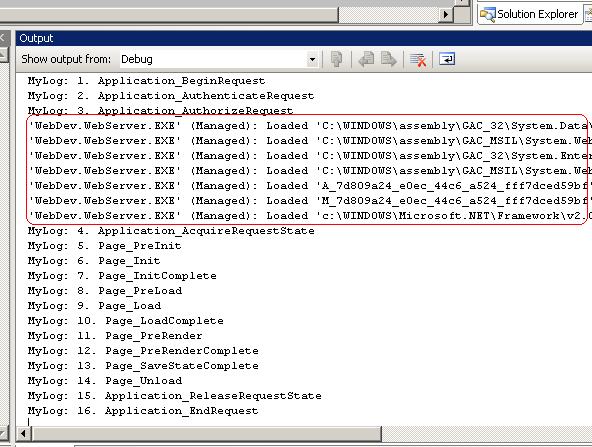Toggle word wrap in Output window
The image size is (592, 447).
click(447, 59)
